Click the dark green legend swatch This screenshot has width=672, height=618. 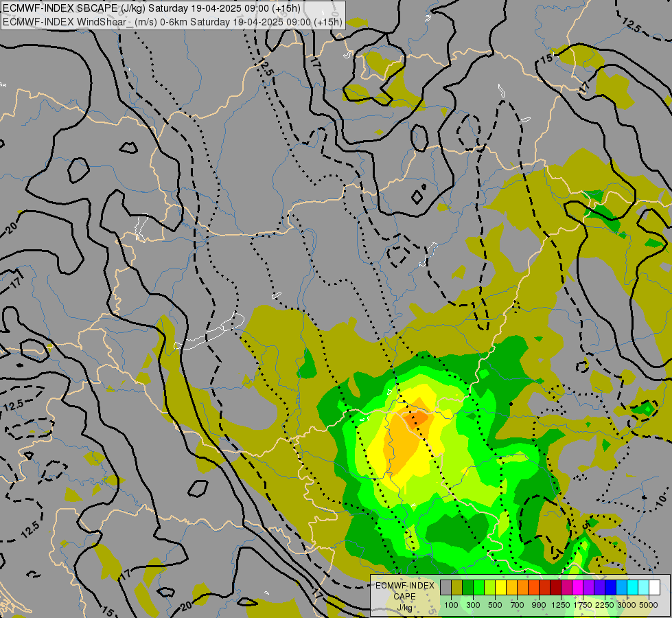tap(468, 588)
